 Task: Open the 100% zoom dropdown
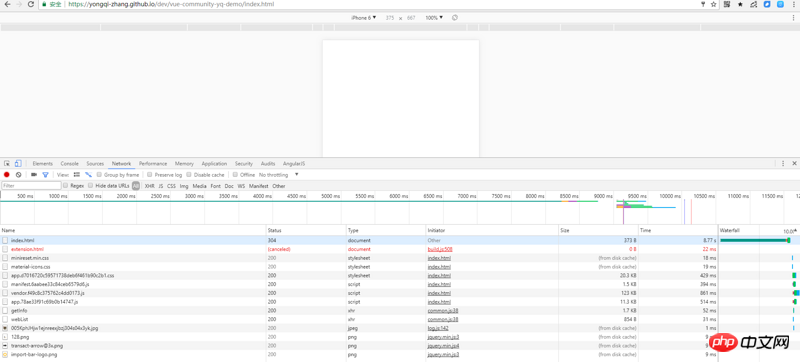(x=434, y=17)
